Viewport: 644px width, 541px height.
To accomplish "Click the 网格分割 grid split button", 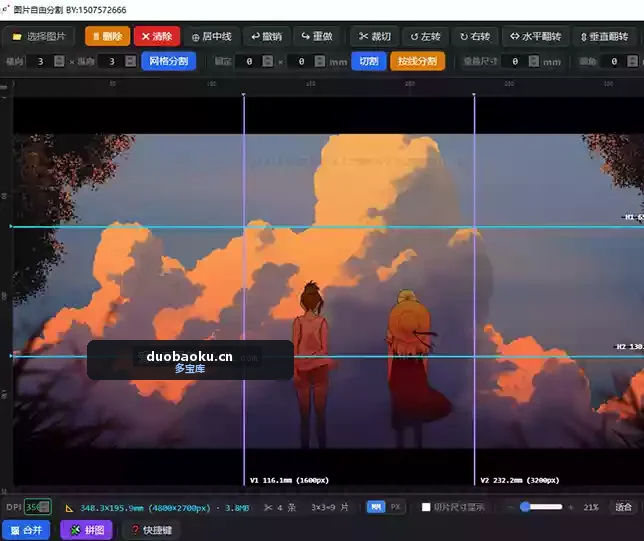I will click(168, 61).
